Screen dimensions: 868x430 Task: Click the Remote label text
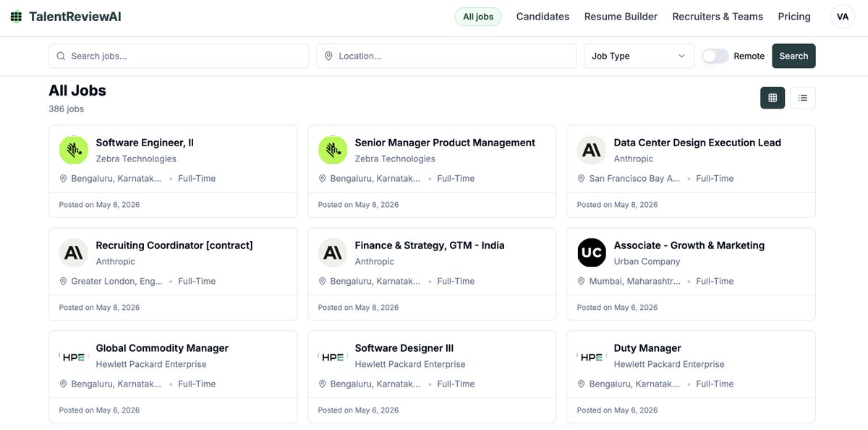[749, 56]
